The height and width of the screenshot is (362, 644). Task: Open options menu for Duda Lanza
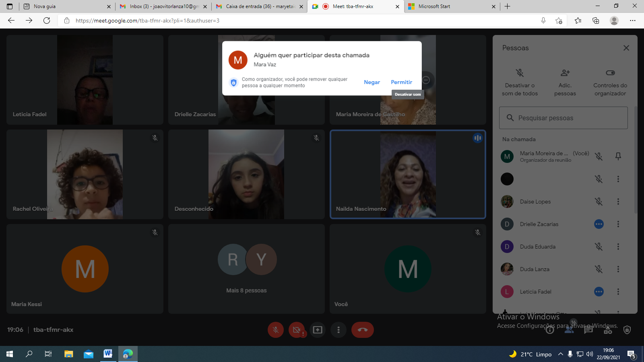618,269
